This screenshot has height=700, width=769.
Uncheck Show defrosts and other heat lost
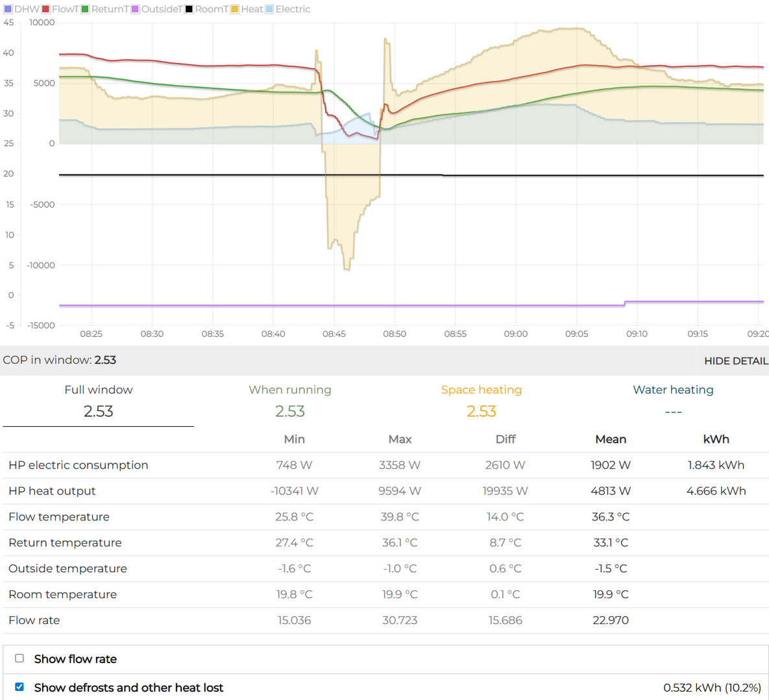19,687
